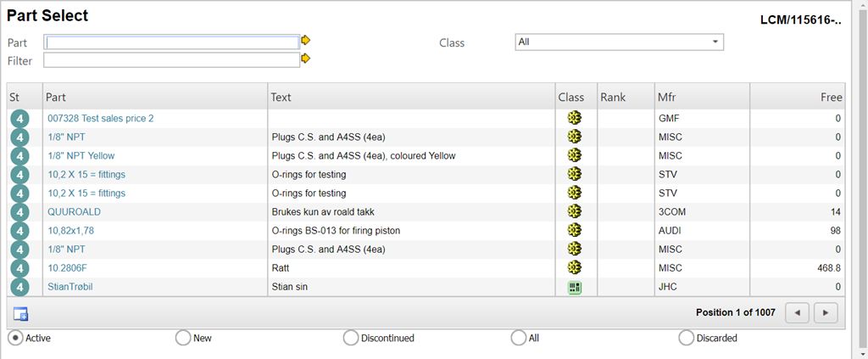Open part link 10,82x1,78

(70, 231)
